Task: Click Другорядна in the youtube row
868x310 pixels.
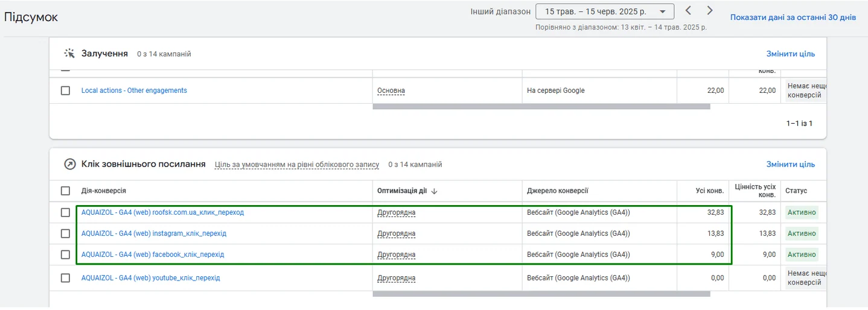Action: click(397, 278)
